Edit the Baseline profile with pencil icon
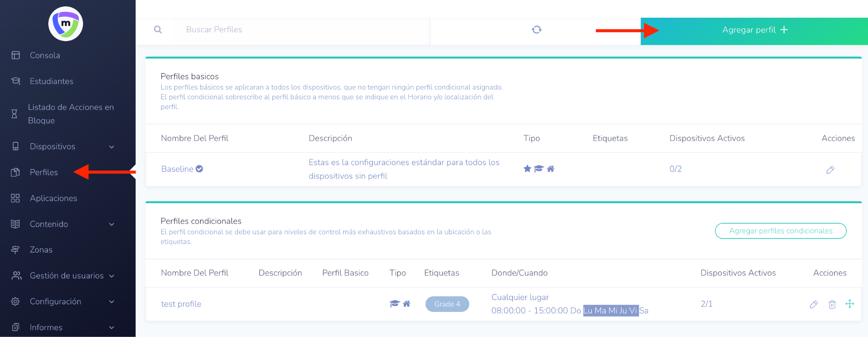 (830, 170)
